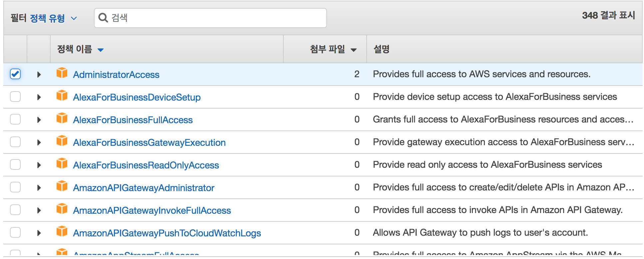
Task: Click 'Provides full access to invoke APIs' description
Action: coord(498,210)
